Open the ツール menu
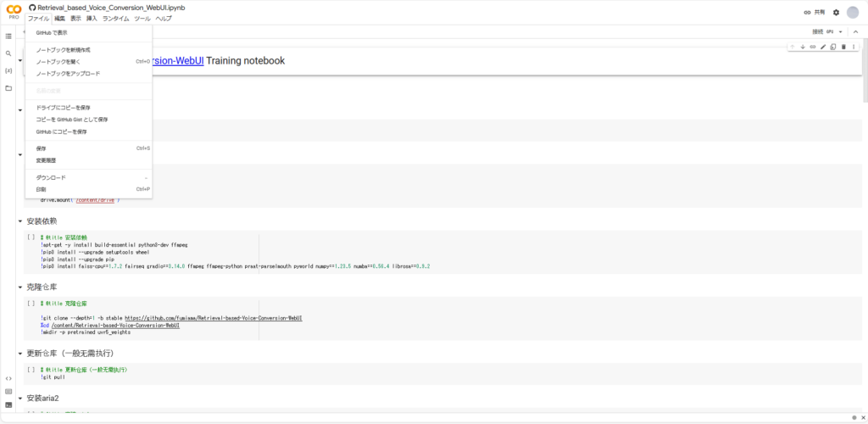868x424 pixels. [x=142, y=19]
